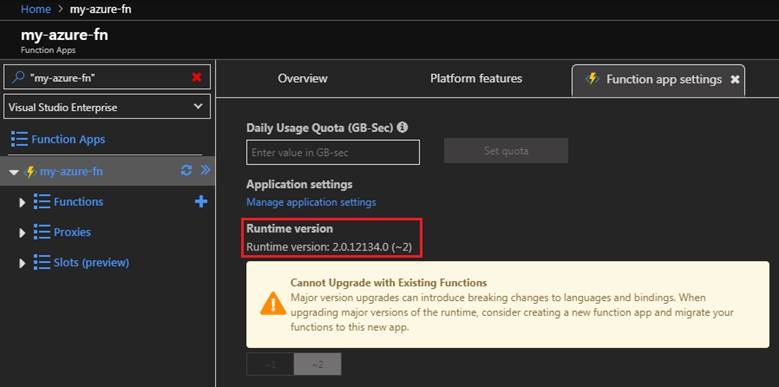Viewport: 779px width, 387px height.
Task: Select runtime version ~2 toggle
Action: (x=318, y=364)
